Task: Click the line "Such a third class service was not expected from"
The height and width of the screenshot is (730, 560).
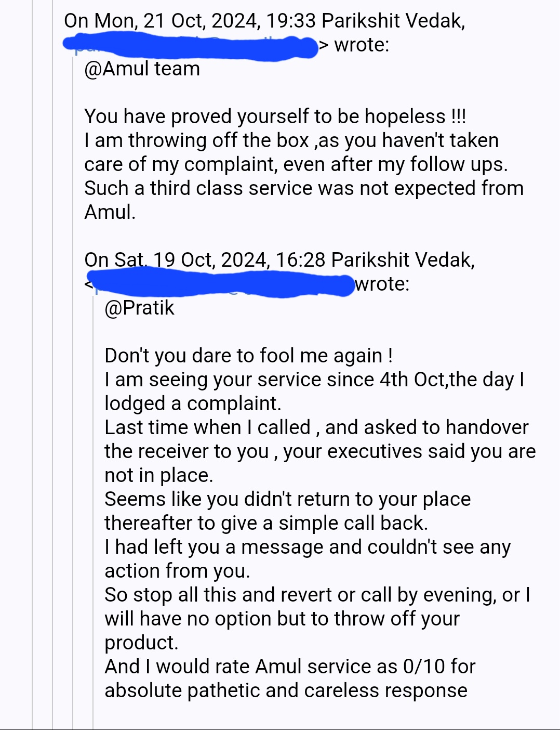Action: (304, 188)
